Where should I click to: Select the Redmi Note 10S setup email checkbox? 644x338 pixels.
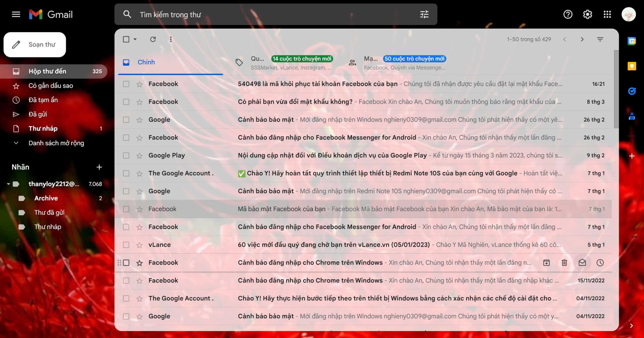pyautogui.click(x=126, y=173)
